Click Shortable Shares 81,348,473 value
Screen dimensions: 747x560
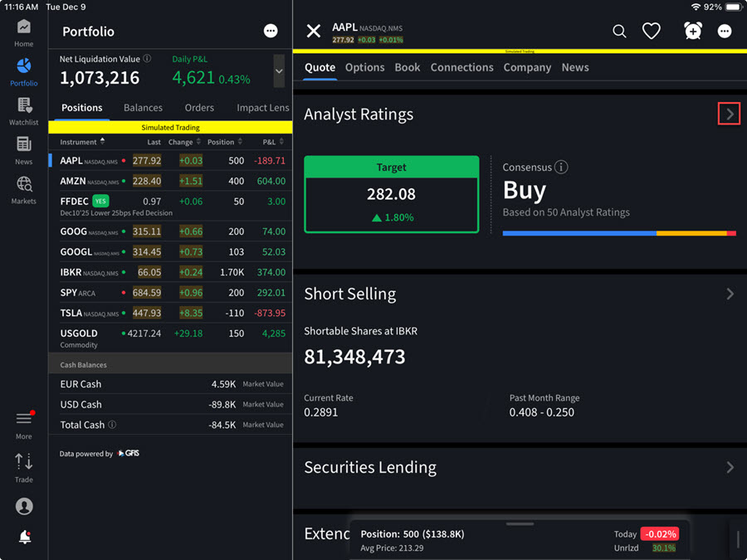tap(354, 357)
